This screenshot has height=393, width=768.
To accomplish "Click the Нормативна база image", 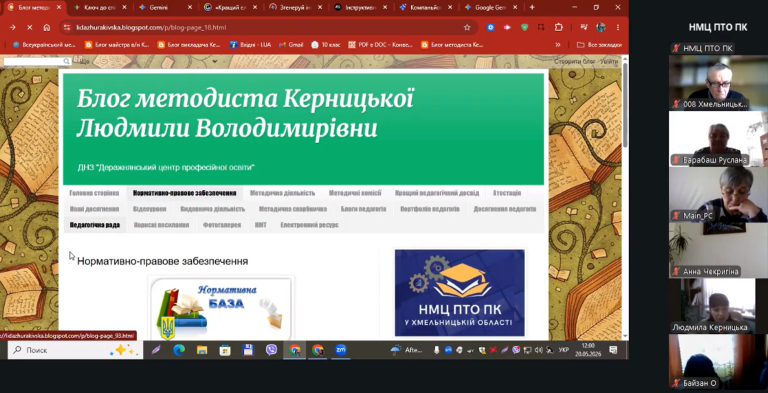I will pyautogui.click(x=221, y=309).
